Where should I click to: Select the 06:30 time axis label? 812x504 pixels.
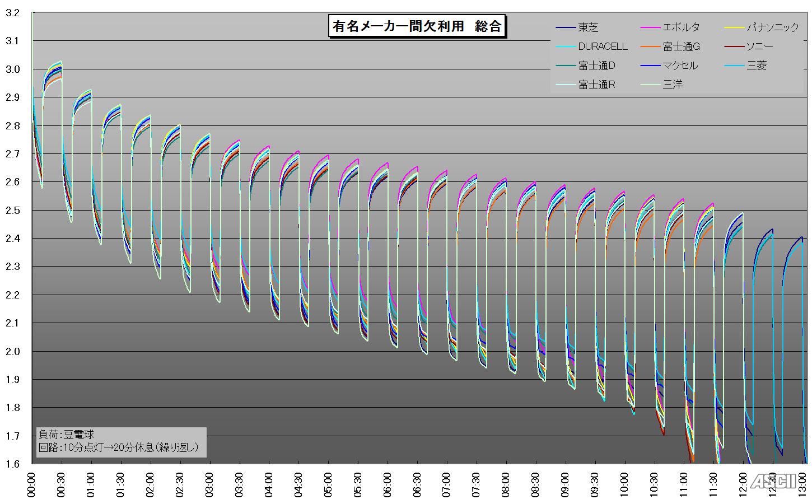click(418, 484)
